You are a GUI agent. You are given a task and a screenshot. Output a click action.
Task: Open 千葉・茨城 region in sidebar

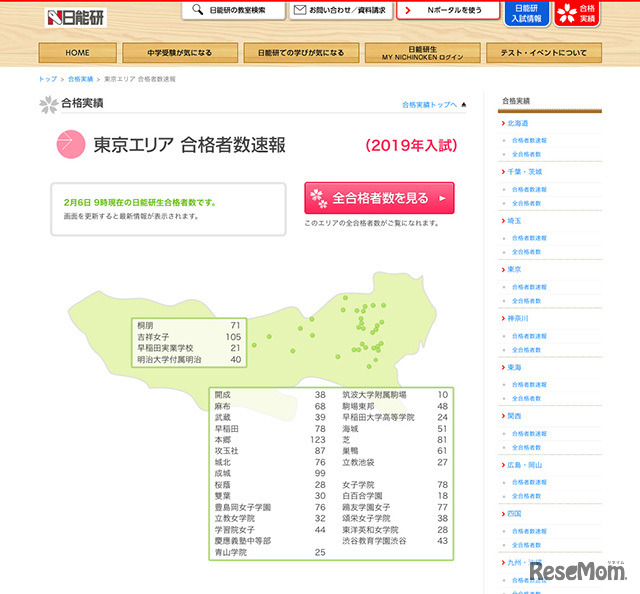coord(524,172)
